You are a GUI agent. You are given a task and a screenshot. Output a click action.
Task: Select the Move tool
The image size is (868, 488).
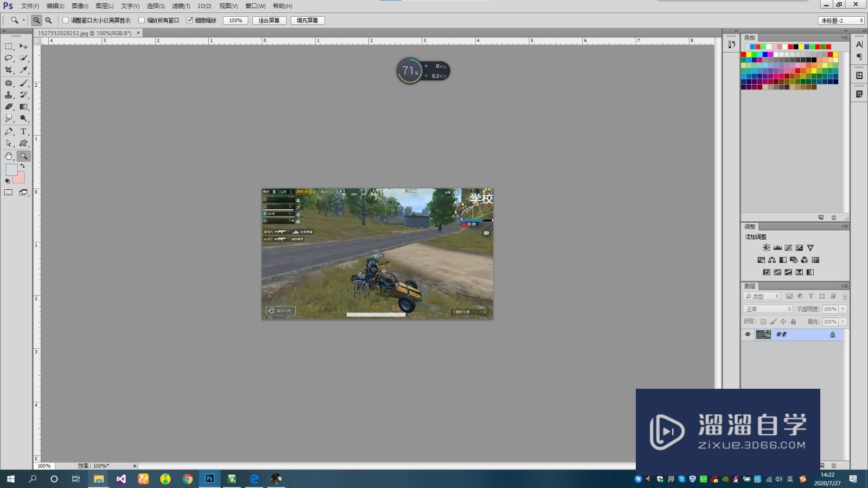(x=23, y=47)
